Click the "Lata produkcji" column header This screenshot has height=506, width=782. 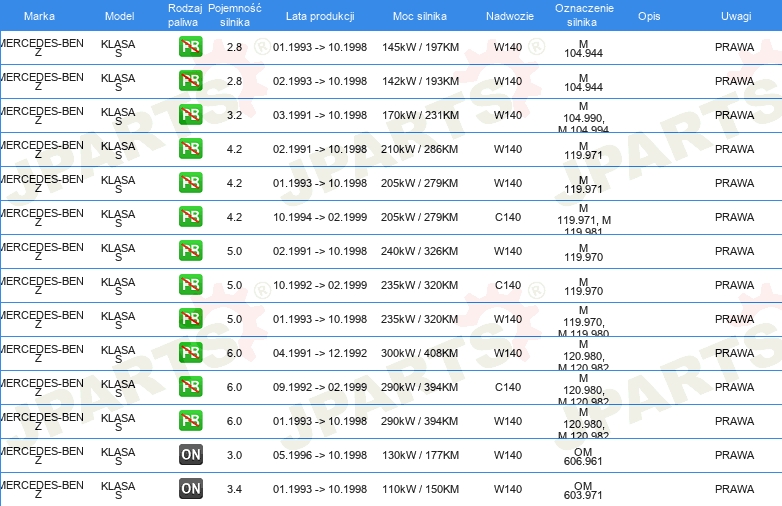[x=320, y=16]
